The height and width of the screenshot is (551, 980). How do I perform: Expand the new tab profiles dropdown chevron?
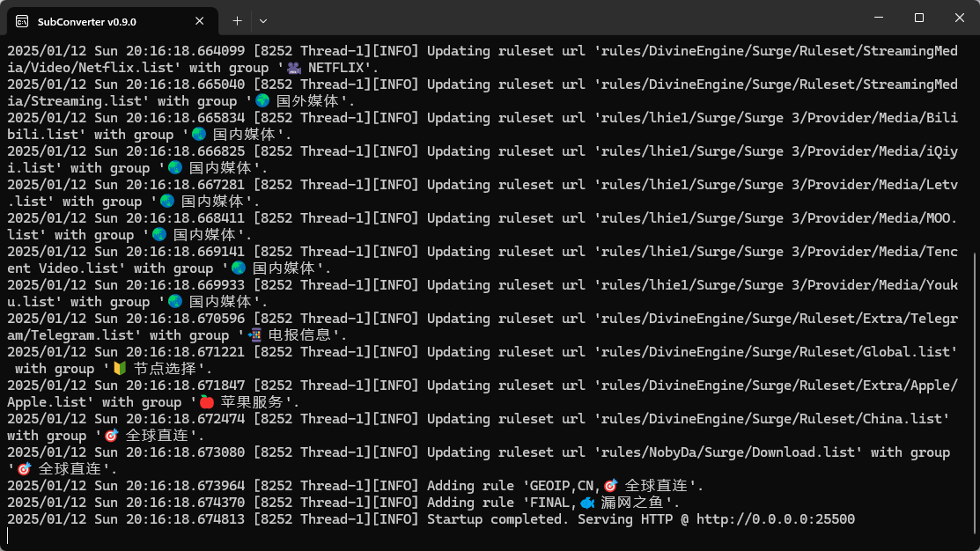263,20
